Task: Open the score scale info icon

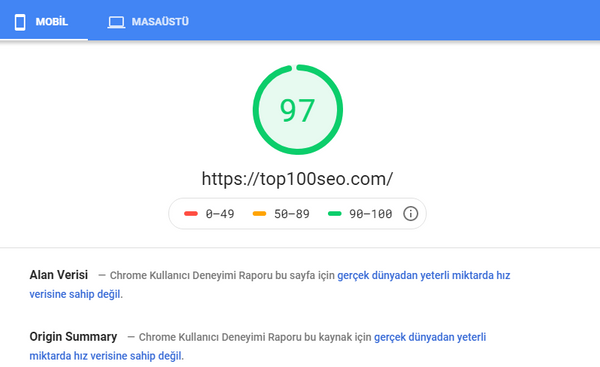Action: [x=411, y=214]
